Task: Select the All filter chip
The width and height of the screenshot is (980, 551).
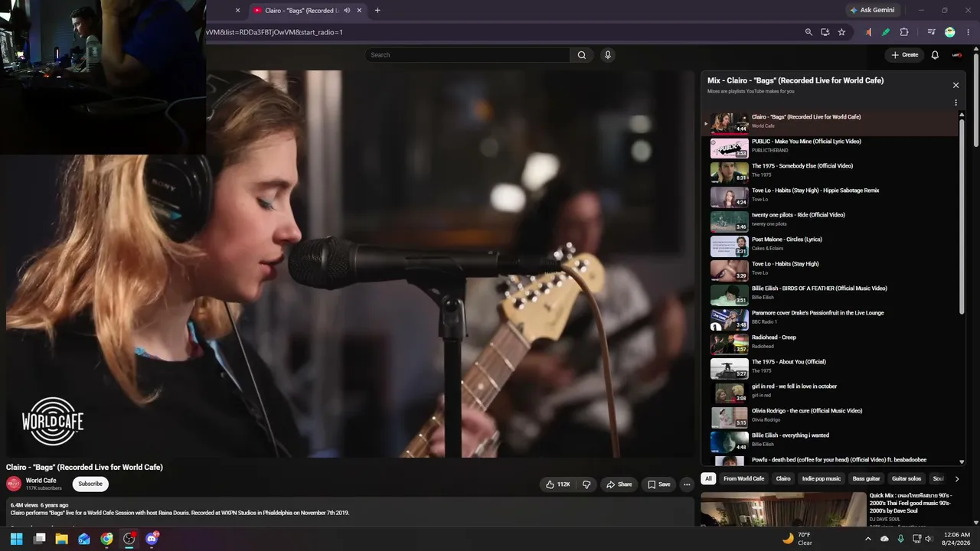Action: point(708,479)
